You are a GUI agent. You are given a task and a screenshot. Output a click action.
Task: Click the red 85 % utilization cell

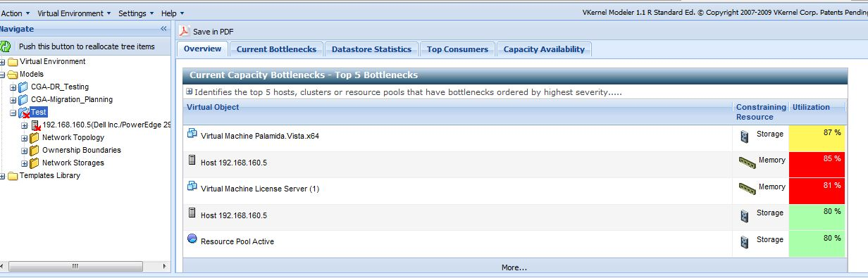(817, 165)
